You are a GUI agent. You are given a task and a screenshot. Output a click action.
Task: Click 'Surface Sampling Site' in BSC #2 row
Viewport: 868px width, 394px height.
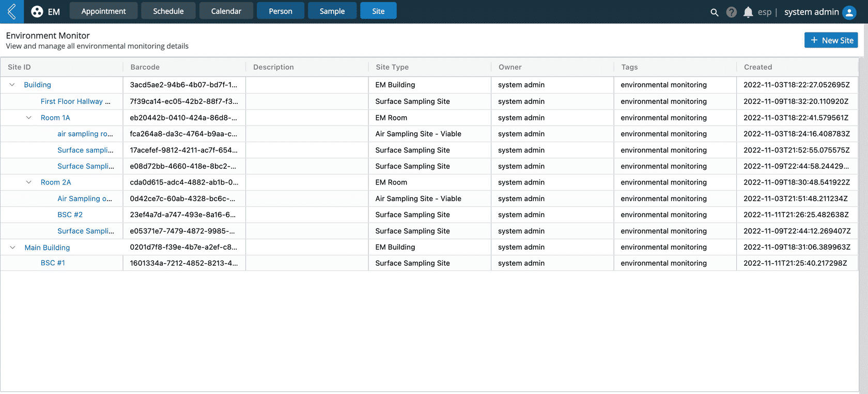pyautogui.click(x=413, y=215)
